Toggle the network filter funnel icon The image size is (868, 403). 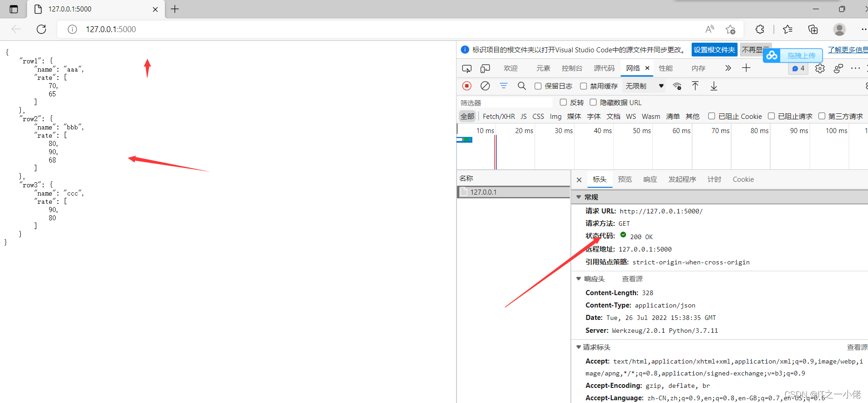[503, 86]
